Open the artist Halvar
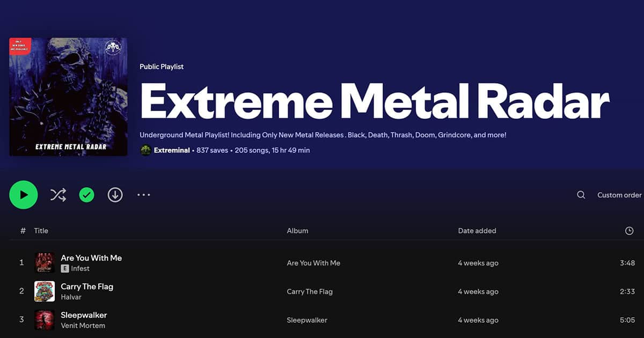 tap(71, 297)
